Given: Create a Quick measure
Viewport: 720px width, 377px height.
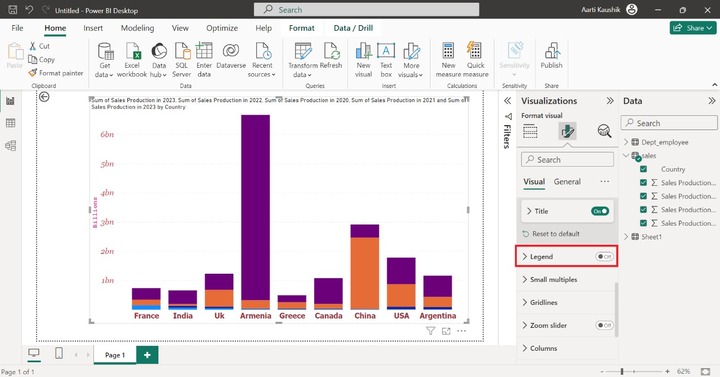Looking at the screenshot, I should pyautogui.click(x=476, y=60).
